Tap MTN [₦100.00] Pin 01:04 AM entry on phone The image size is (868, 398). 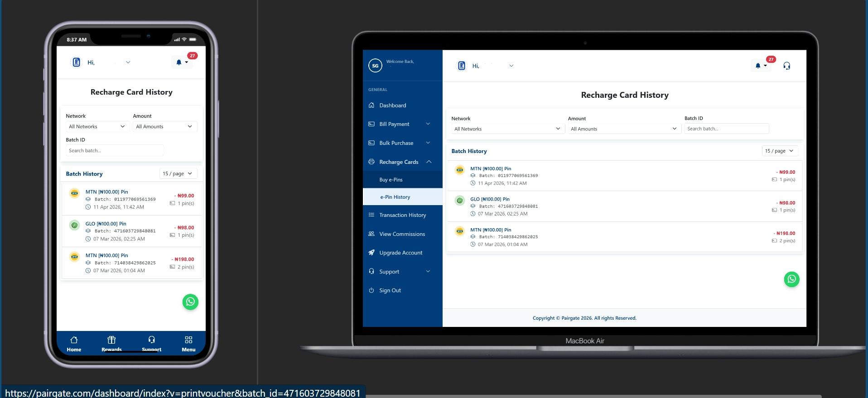coord(131,263)
